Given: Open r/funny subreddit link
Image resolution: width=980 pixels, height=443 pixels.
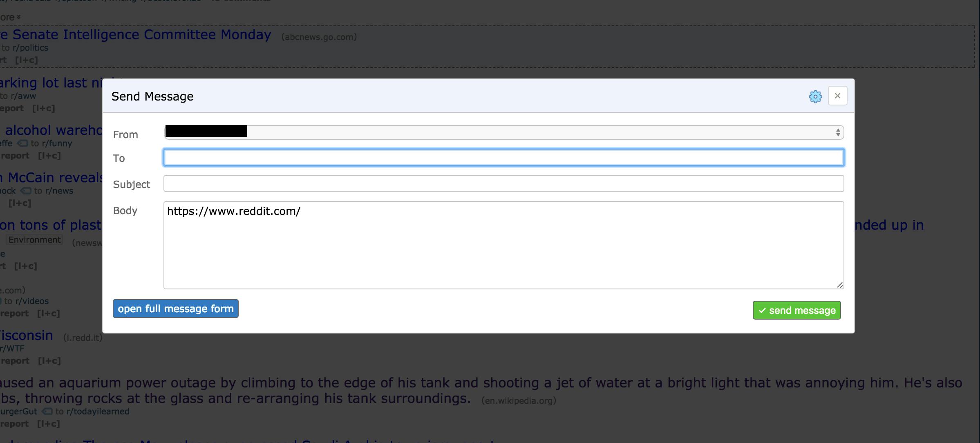Looking at the screenshot, I should click(57, 143).
